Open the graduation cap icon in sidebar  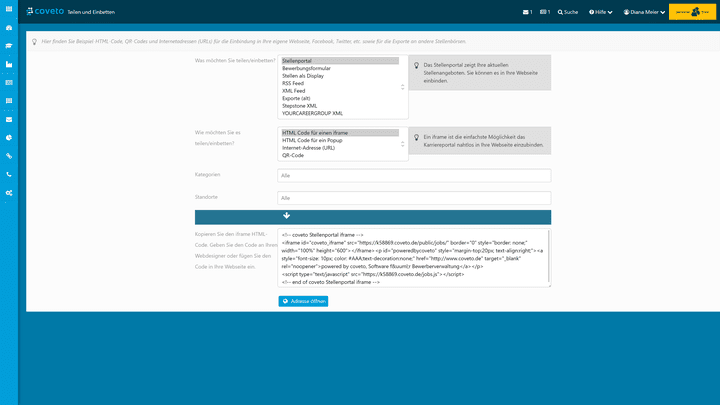click(9, 46)
